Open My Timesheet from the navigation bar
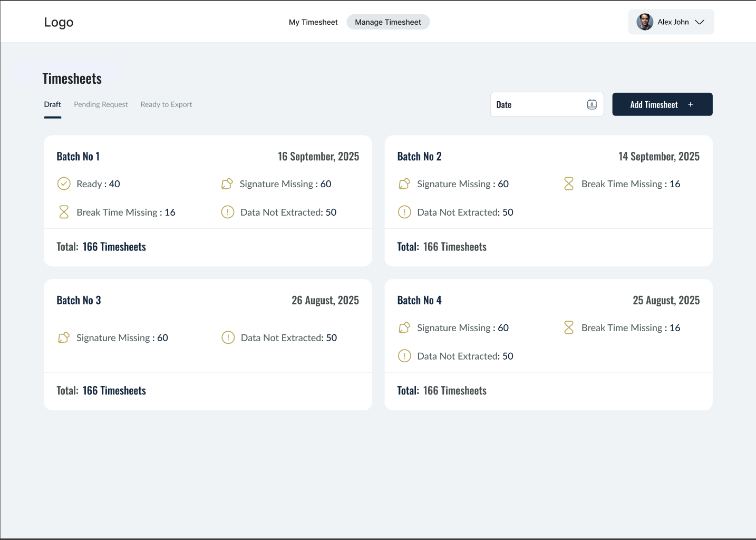The width and height of the screenshot is (756, 540). point(313,22)
